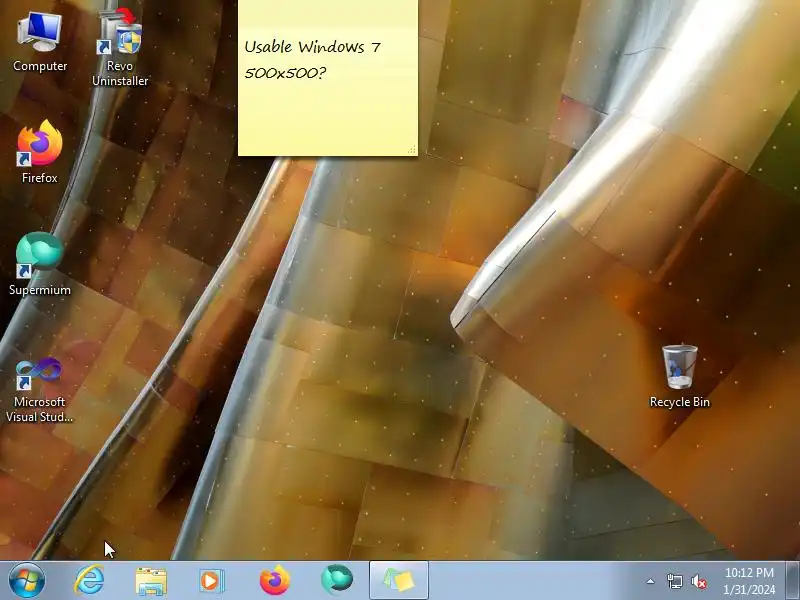Open the muted volume tray icon
The height and width of the screenshot is (600, 800).
(x=698, y=581)
